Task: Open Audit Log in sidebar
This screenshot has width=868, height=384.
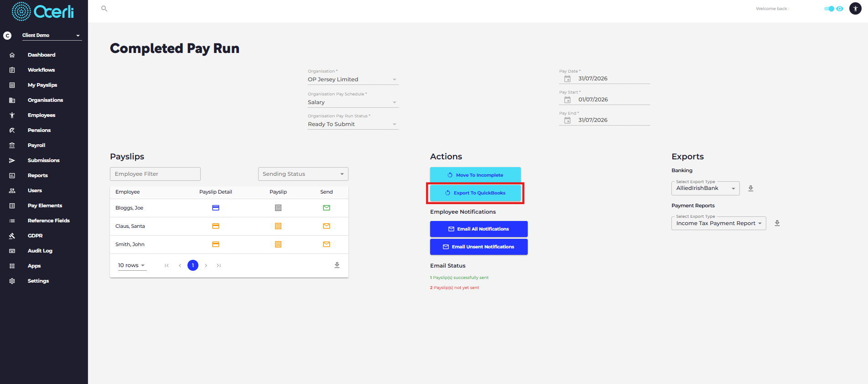Action: coord(40,251)
